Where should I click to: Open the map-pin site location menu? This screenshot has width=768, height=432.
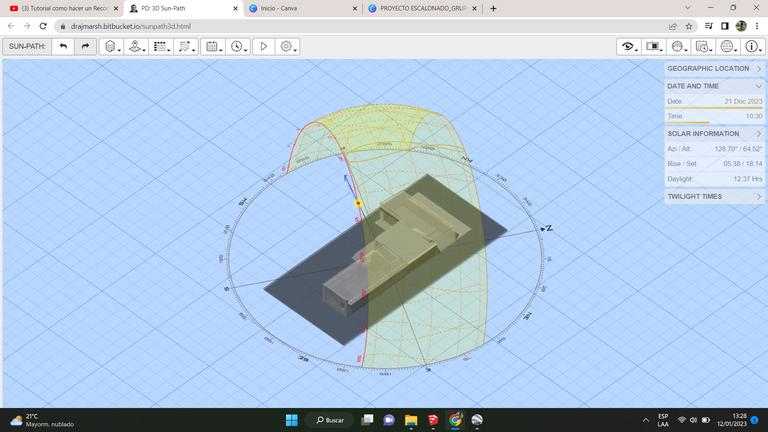(x=136, y=47)
